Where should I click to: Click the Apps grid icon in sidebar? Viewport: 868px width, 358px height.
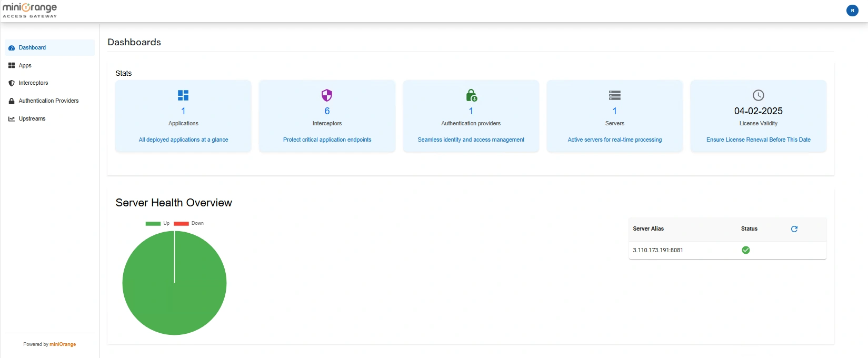(12, 65)
